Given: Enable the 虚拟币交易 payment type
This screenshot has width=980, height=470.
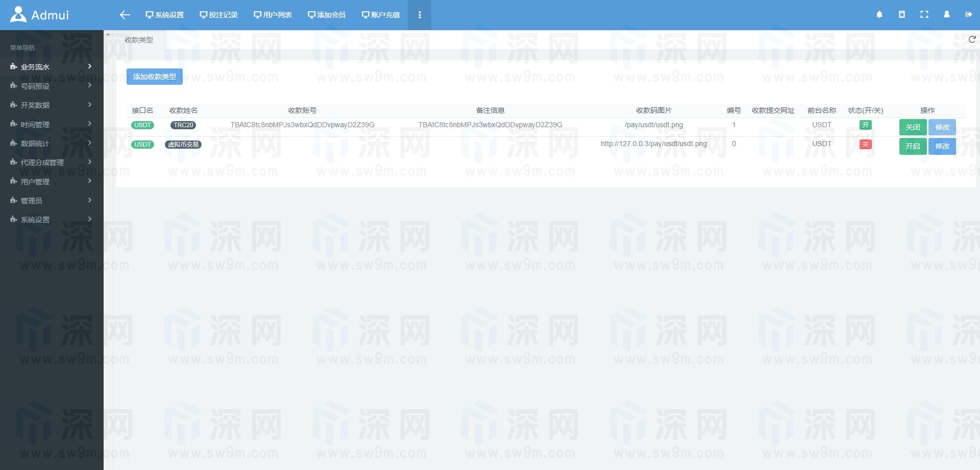Looking at the screenshot, I should point(912,146).
